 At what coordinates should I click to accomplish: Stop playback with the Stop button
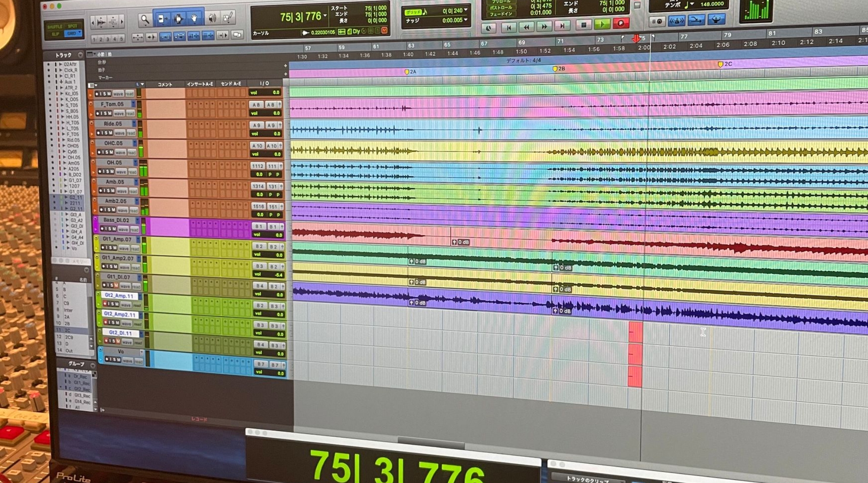[x=584, y=25]
